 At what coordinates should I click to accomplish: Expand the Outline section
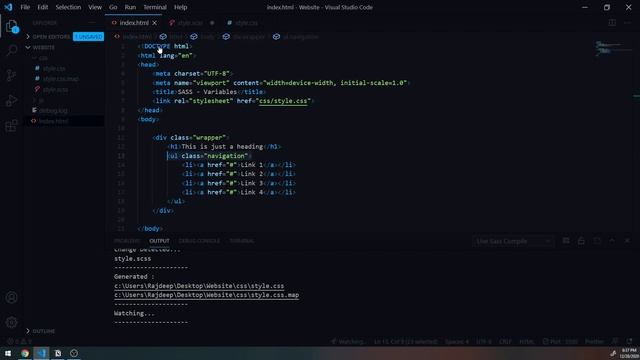(x=40, y=331)
